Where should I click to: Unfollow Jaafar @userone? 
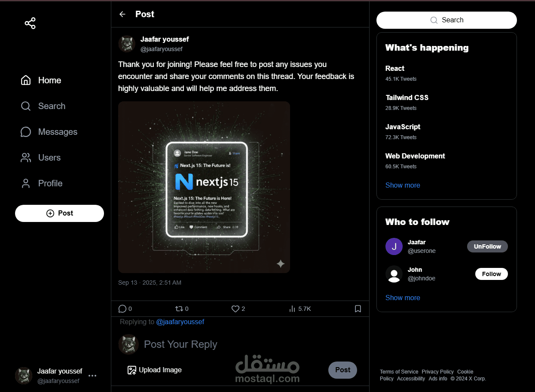click(x=487, y=246)
